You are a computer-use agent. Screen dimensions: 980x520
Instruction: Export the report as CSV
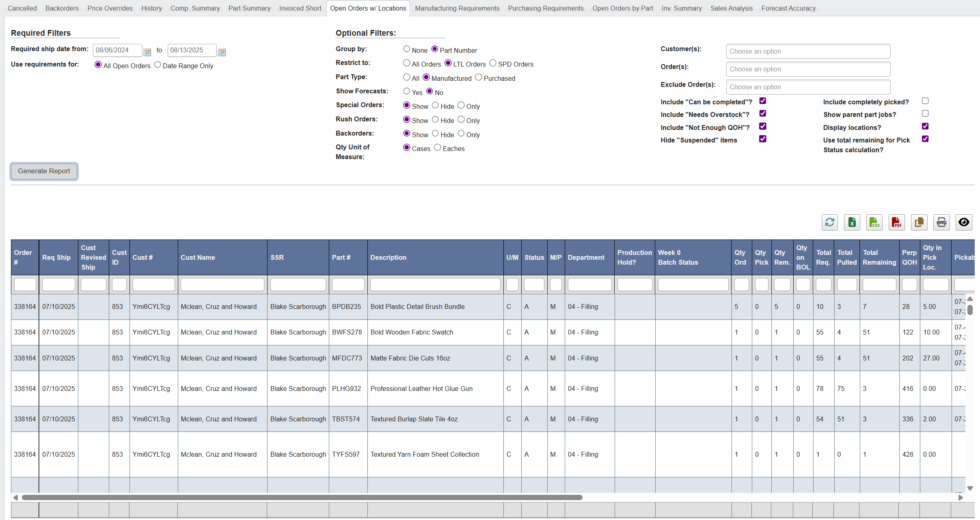[874, 222]
